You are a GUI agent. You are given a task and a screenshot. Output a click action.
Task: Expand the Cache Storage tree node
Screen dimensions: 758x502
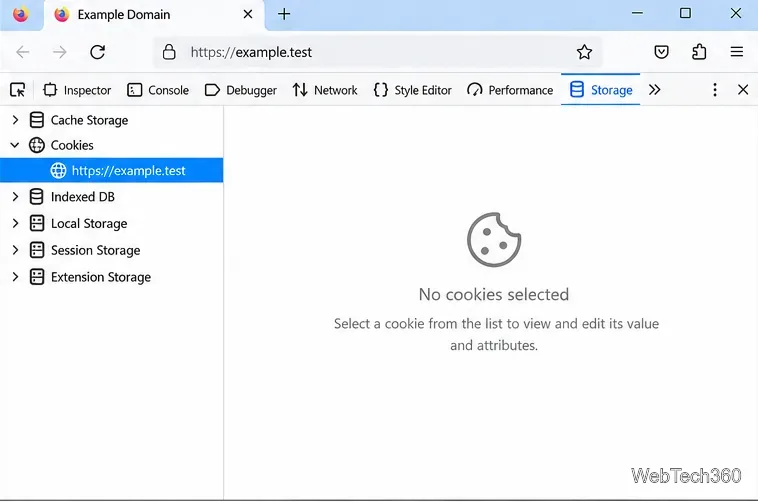(15, 120)
